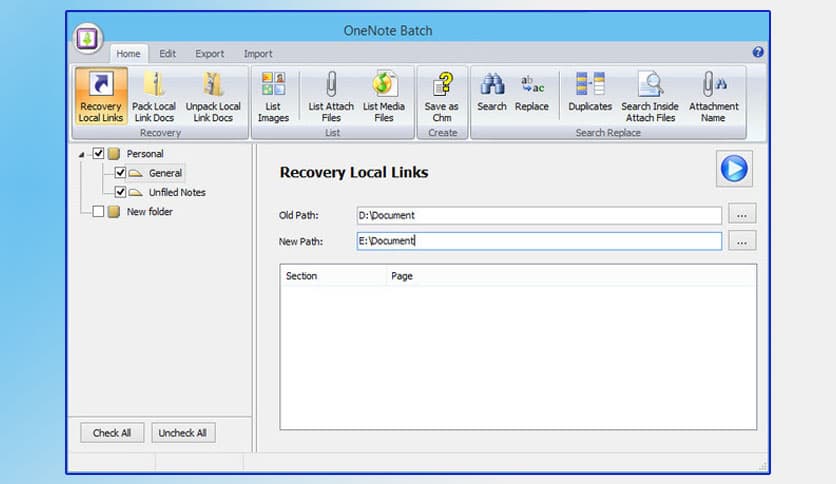Collapse the Personal notebook tree node
This screenshot has height=484, width=836.
82,155
